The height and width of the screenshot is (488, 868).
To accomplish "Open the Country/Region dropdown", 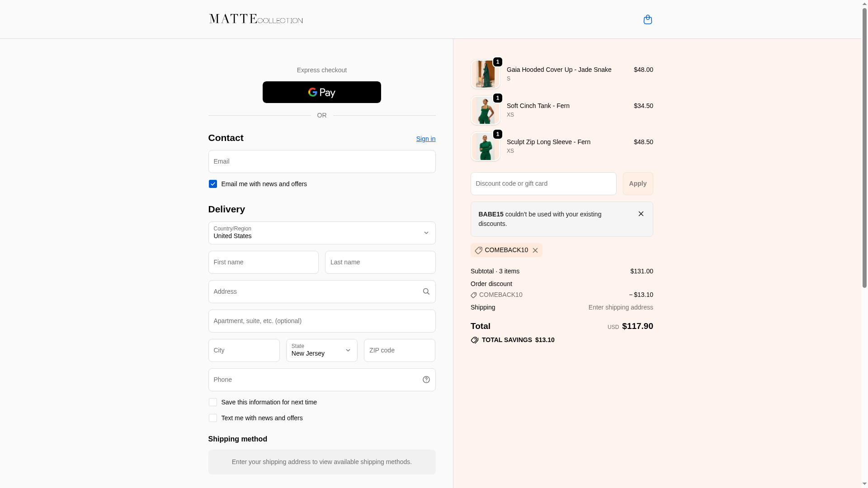I will click(321, 233).
